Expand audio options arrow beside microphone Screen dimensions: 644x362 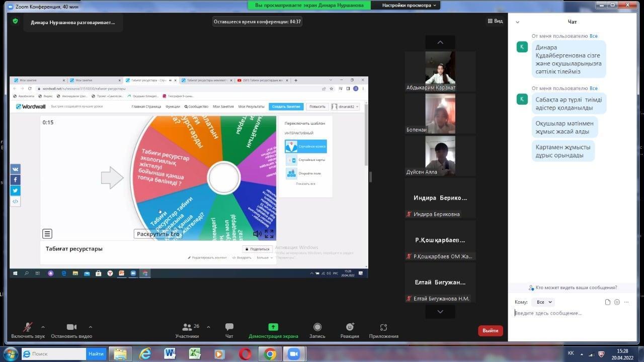[x=43, y=327]
